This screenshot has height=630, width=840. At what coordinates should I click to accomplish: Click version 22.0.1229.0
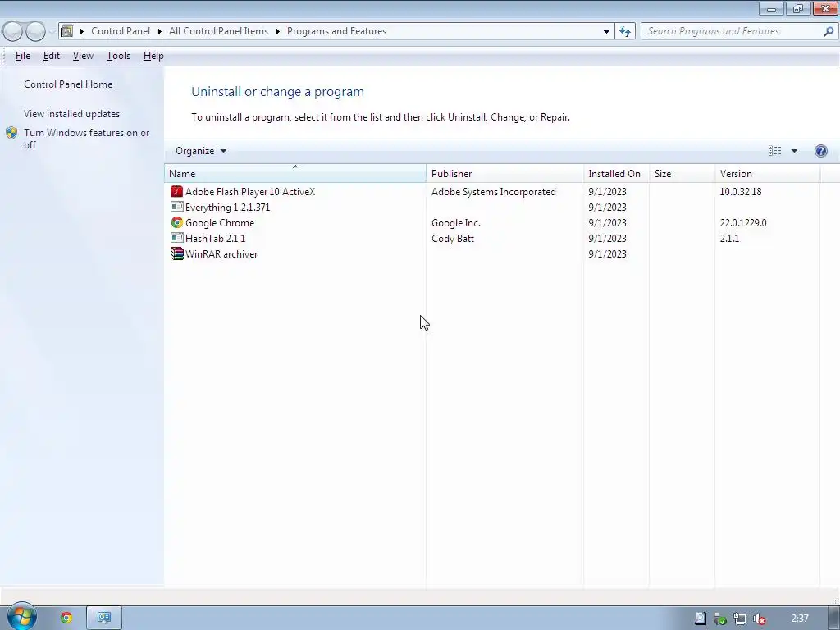click(x=743, y=222)
